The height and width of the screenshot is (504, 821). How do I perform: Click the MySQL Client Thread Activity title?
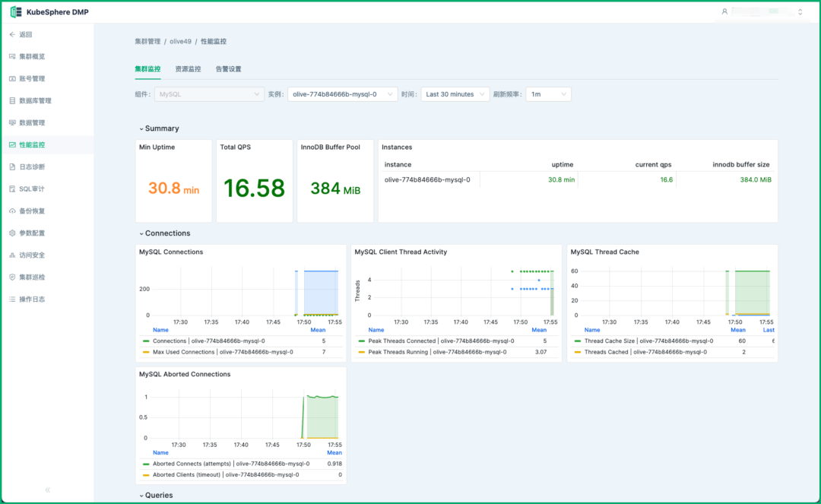[401, 252]
